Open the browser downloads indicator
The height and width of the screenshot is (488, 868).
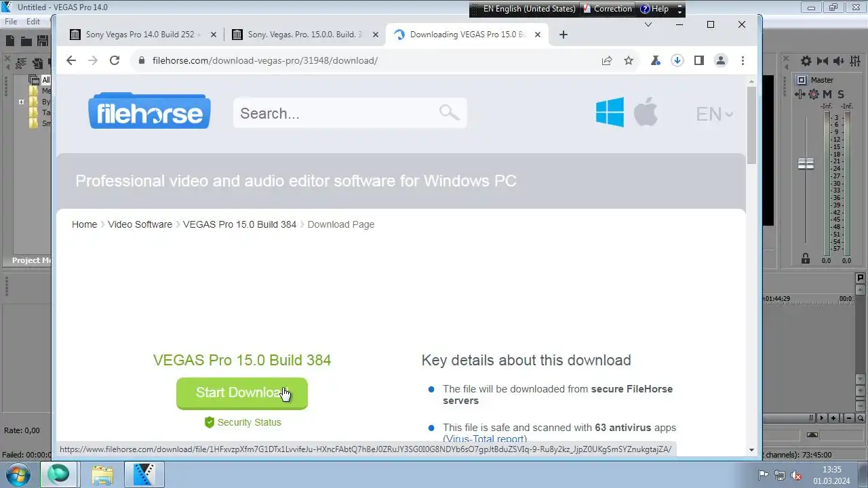click(x=677, y=60)
